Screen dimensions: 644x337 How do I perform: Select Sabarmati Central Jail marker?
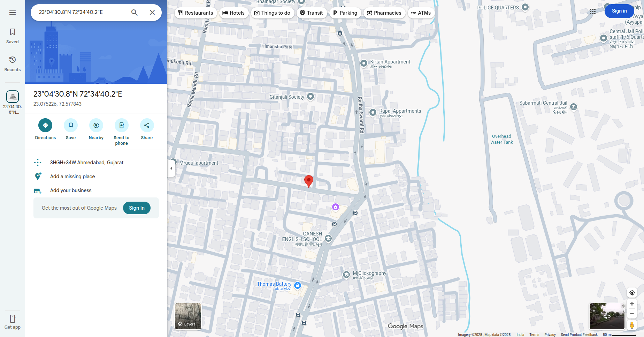574,107
